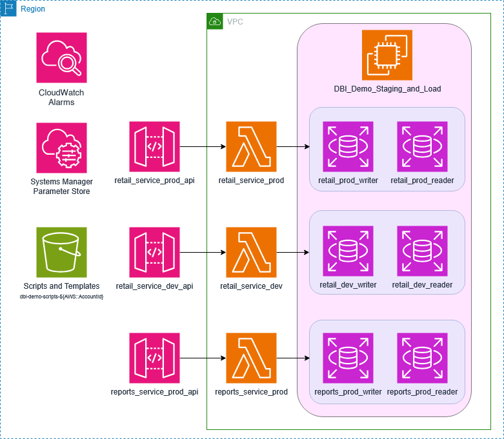
Task: Click the retail_prod_reader label text
Action: [422, 180]
